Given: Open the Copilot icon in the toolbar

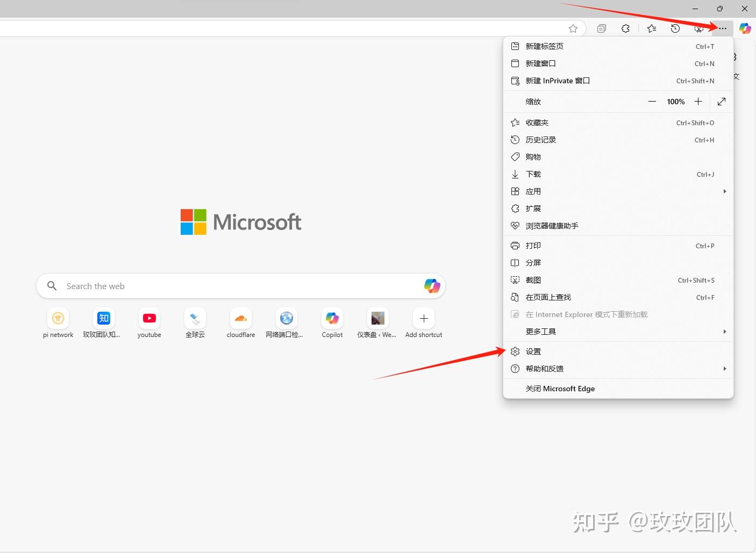Looking at the screenshot, I should (745, 28).
